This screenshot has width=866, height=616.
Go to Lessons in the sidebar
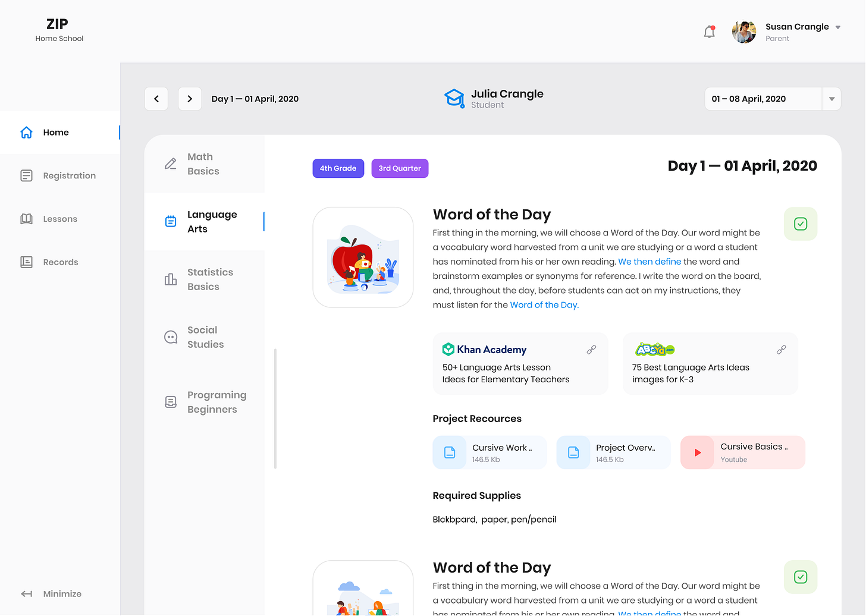point(60,219)
